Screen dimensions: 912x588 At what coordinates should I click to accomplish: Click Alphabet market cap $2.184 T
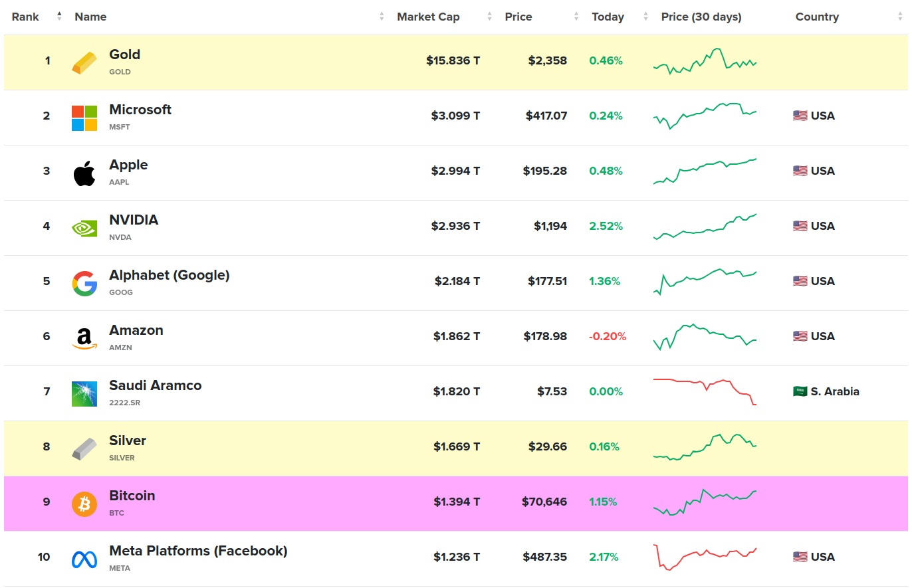[x=457, y=281]
